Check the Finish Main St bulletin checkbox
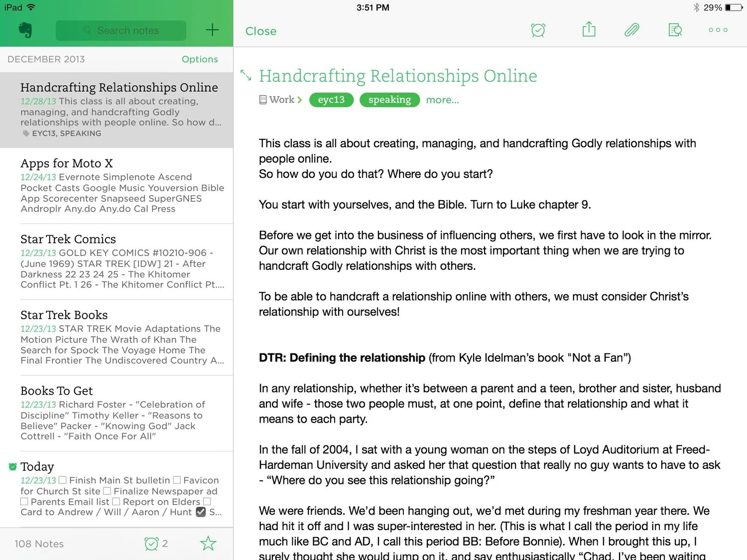 [63, 480]
